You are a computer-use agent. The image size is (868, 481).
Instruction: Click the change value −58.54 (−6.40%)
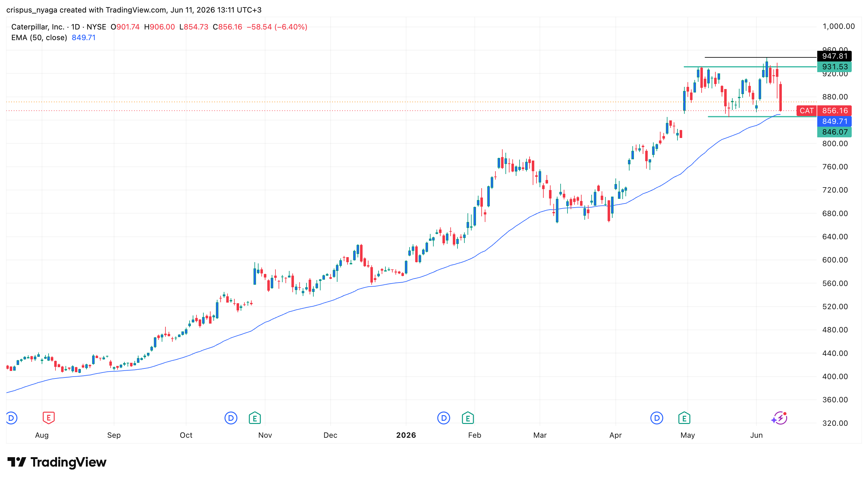coord(277,27)
